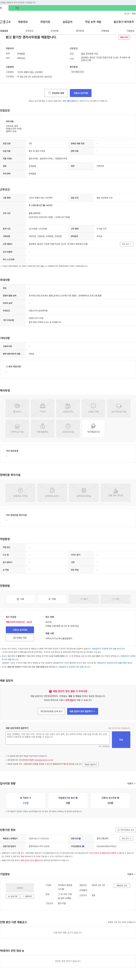This screenshot has height=980, width=136.
Task: Click the 열람차단 button
Action: [27, 896]
